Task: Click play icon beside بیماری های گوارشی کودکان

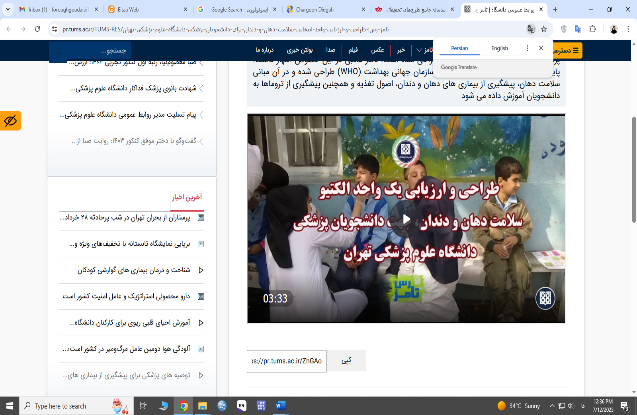Action: click(201, 270)
